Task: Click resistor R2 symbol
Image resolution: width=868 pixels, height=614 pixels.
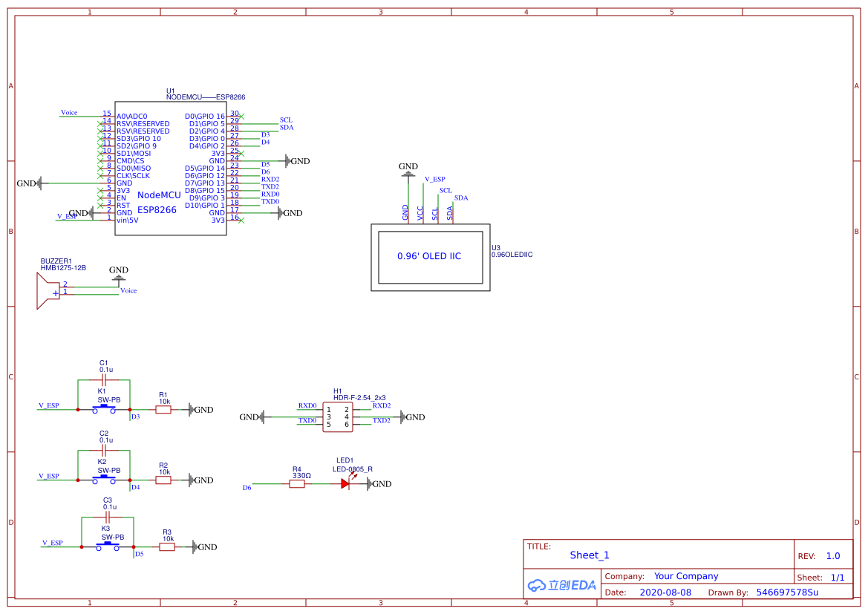Action: (163, 480)
